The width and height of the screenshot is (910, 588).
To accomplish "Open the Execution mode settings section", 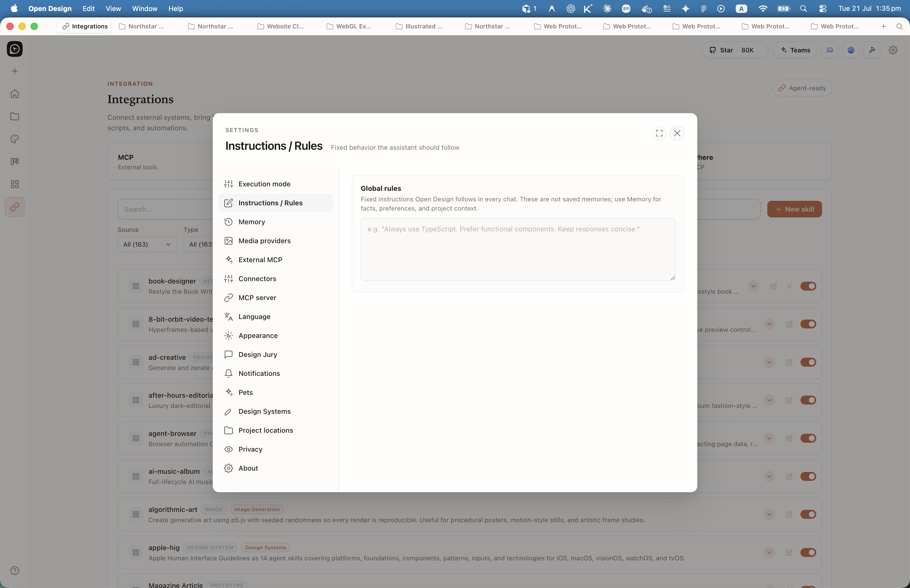I will tap(275, 184).
